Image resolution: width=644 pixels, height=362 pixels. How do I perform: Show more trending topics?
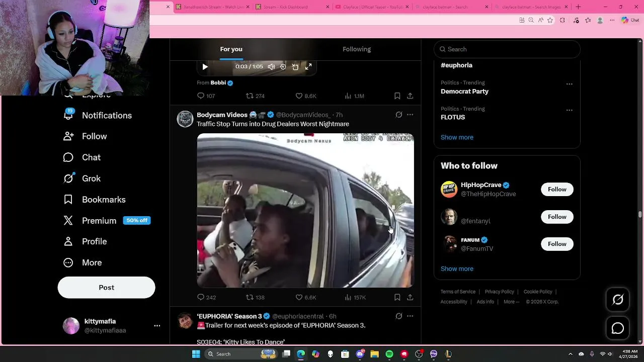[x=457, y=137]
